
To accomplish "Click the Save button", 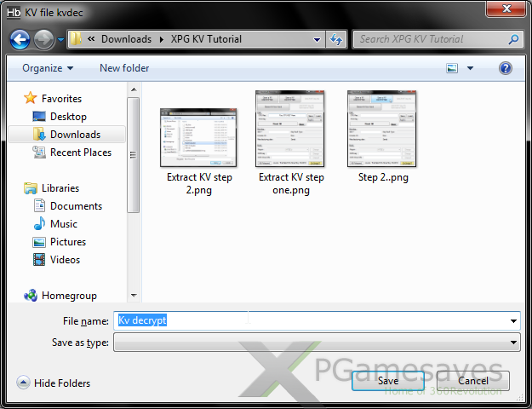I will coord(387,381).
